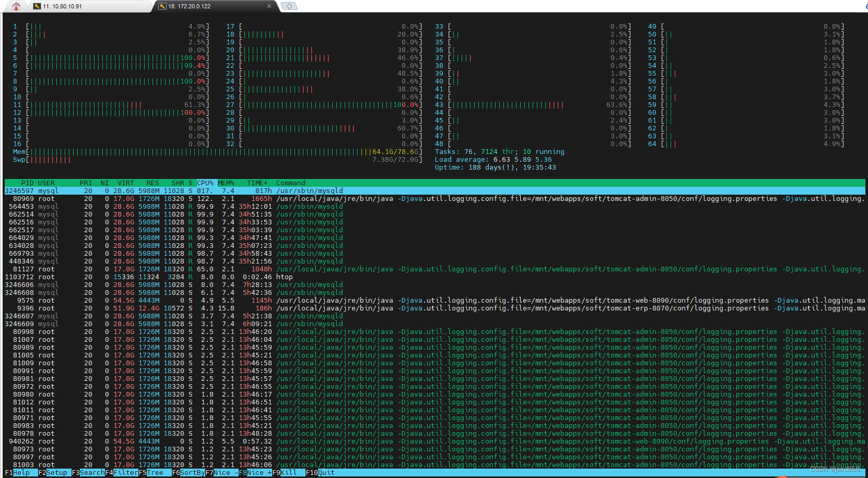Open a new session tab with plus button

click(x=289, y=6)
